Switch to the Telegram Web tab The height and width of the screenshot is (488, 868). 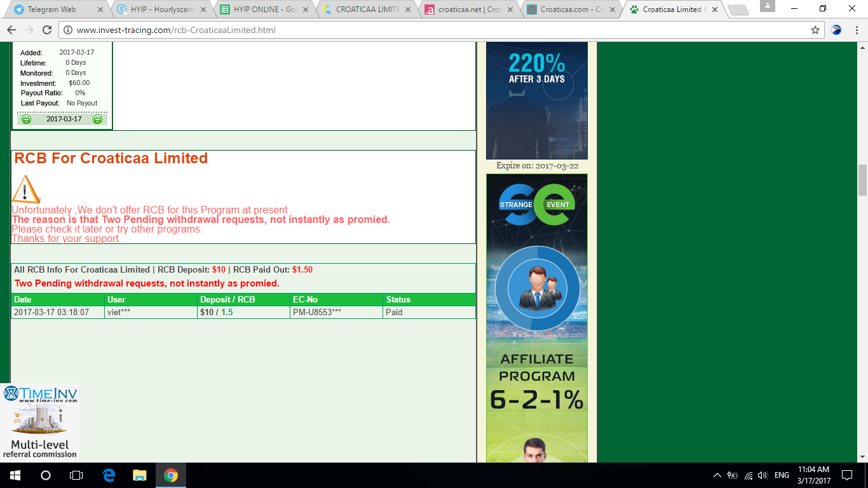(x=56, y=10)
